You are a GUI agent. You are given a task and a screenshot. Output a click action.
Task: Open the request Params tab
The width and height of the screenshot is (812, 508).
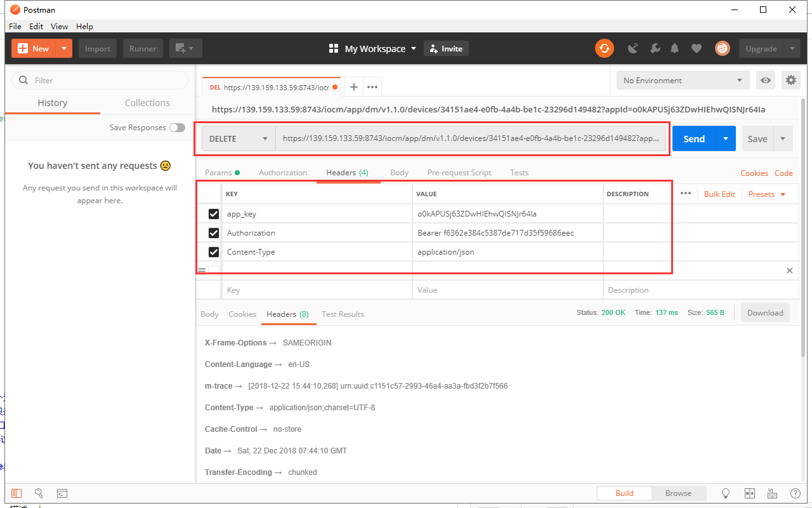222,173
